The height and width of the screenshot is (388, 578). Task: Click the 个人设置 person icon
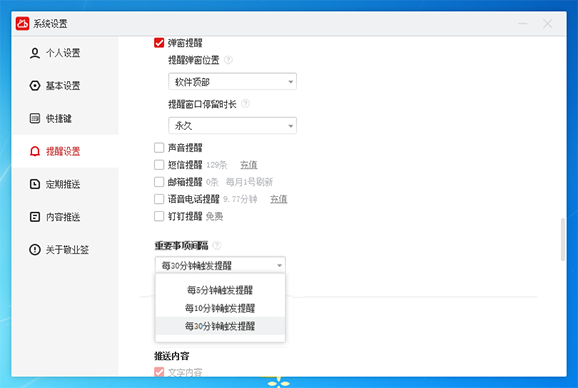click(35, 53)
